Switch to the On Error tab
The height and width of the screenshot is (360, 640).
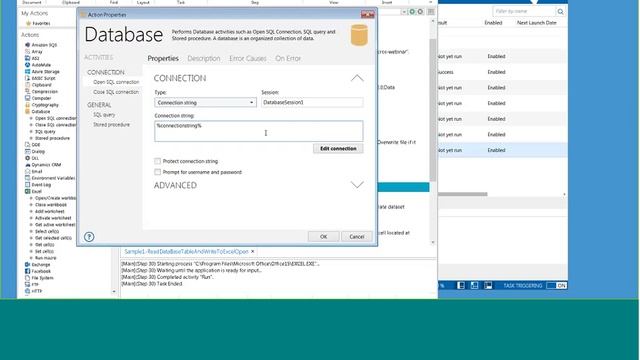288,58
